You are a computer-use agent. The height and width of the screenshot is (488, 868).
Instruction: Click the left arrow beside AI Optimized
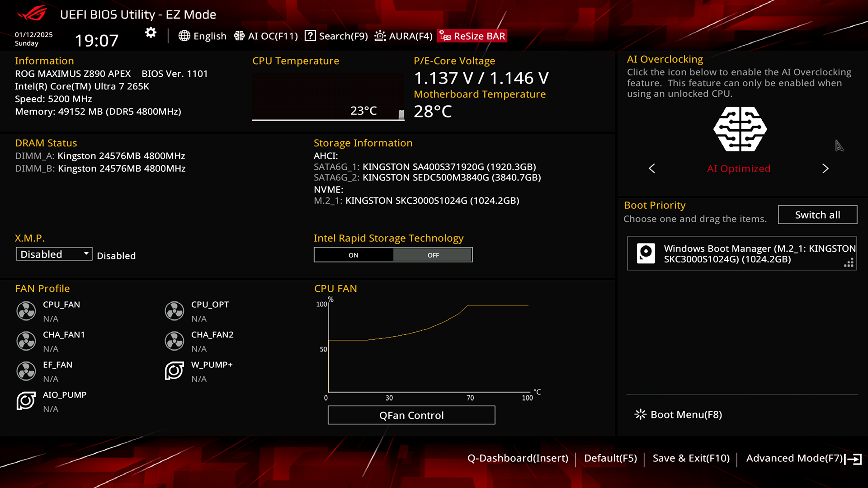(x=652, y=169)
